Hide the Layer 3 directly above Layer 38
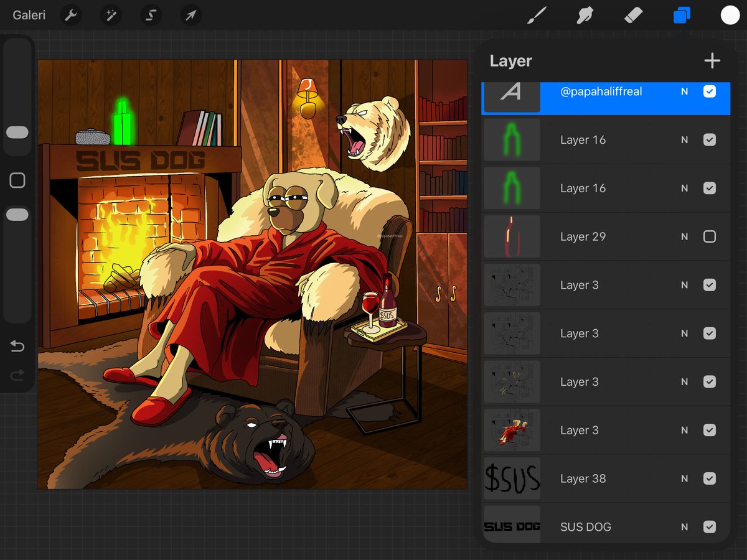The height and width of the screenshot is (560, 747). click(710, 430)
